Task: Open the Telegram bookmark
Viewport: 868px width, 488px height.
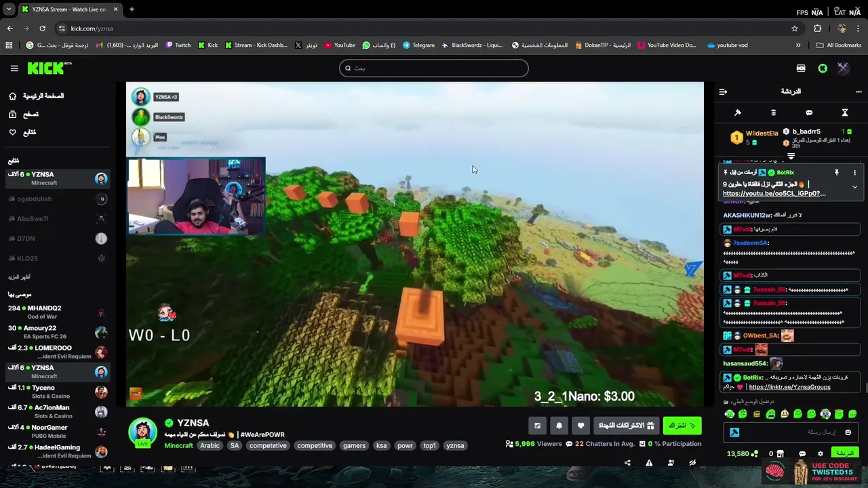Action: 418,45
